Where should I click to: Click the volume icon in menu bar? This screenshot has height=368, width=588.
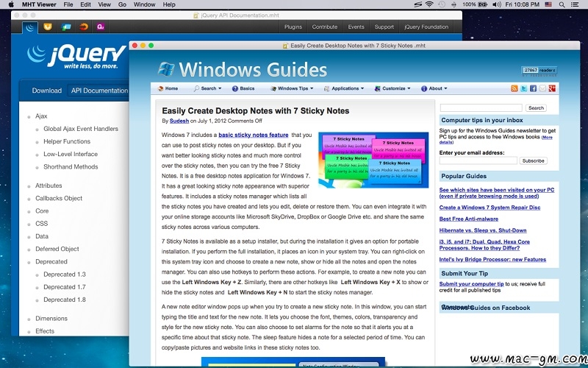497,4
